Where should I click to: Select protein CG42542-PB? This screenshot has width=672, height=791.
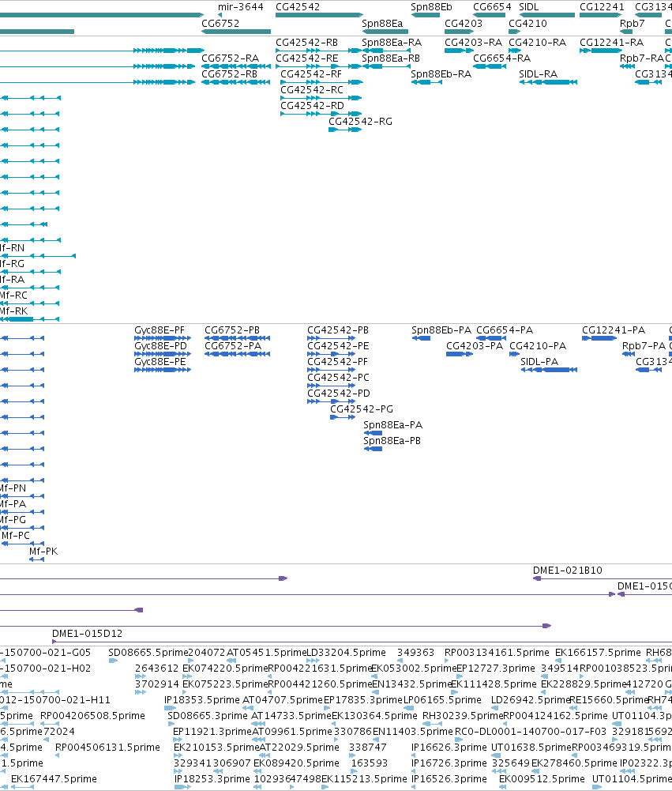tap(331, 338)
